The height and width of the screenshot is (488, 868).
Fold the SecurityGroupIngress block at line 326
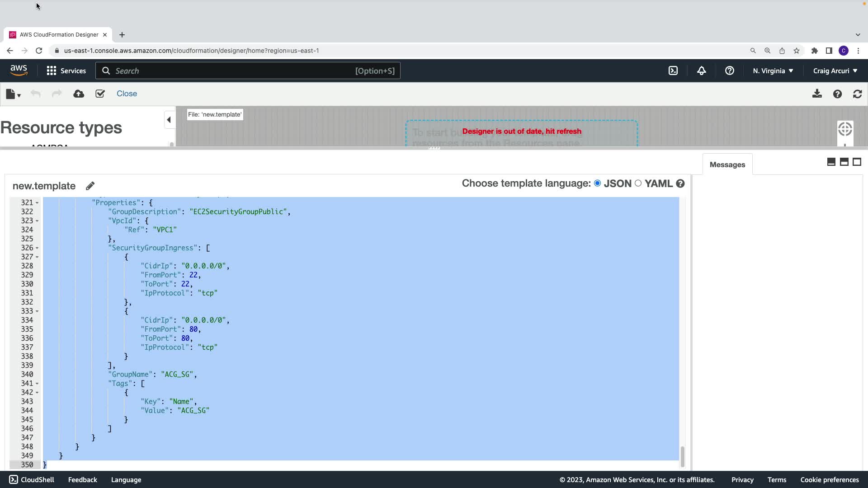(x=37, y=248)
